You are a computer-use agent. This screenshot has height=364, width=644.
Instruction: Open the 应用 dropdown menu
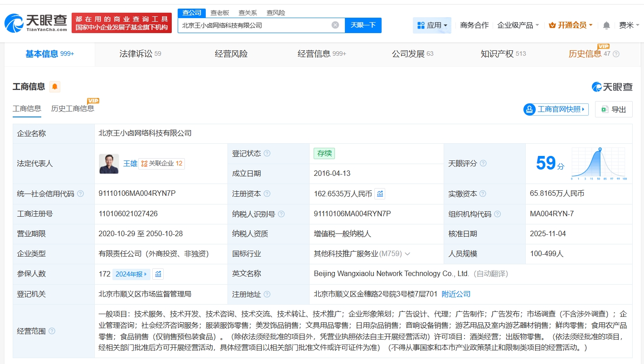(432, 25)
